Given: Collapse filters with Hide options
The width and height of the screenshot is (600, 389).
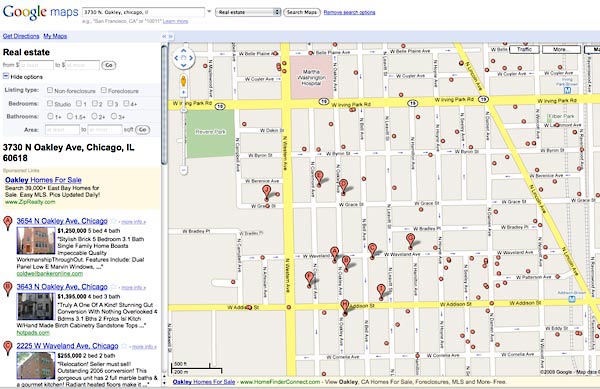Looking at the screenshot, I should point(23,76).
